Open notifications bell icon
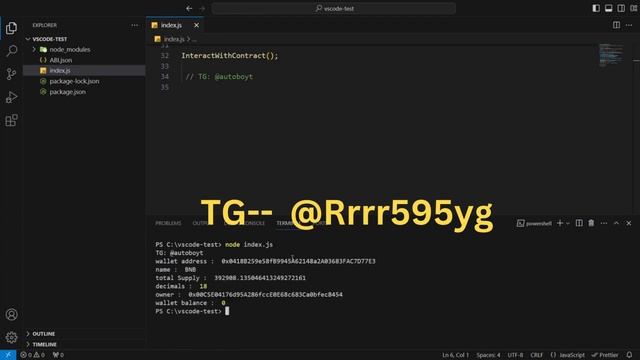Viewport: 640px width, 360px height. click(x=629, y=355)
